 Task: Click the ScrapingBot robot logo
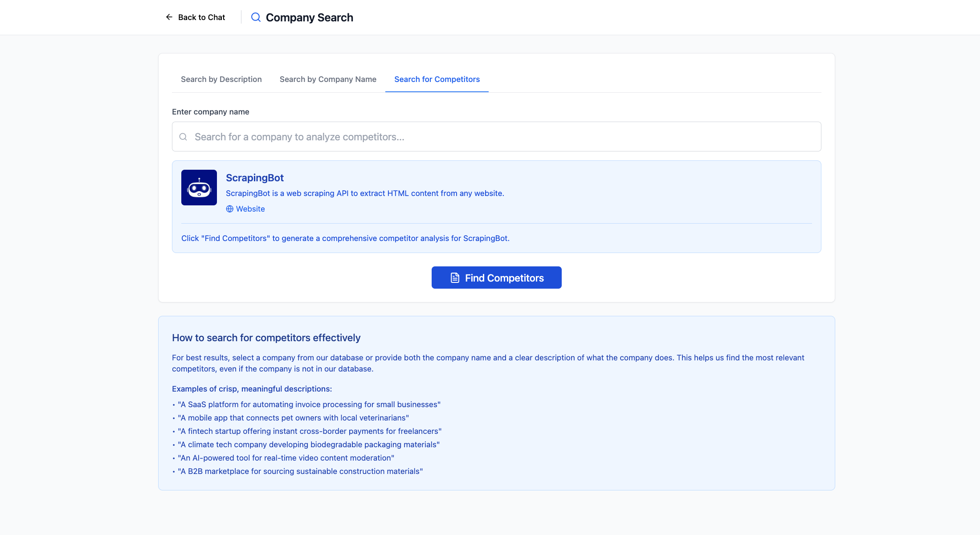tap(199, 188)
